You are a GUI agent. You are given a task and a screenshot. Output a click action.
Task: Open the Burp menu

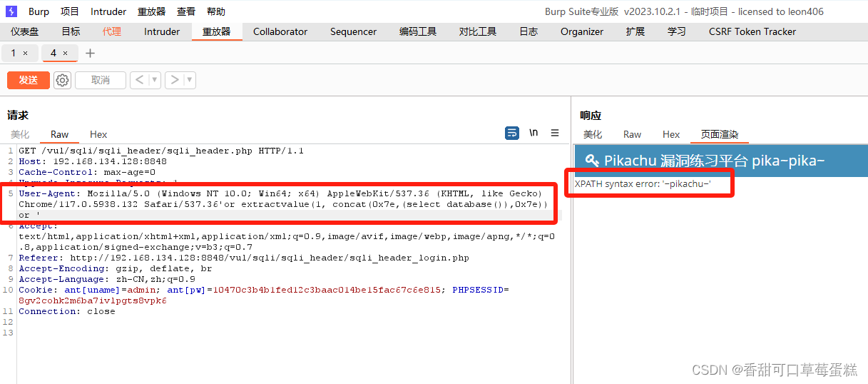(39, 11)
